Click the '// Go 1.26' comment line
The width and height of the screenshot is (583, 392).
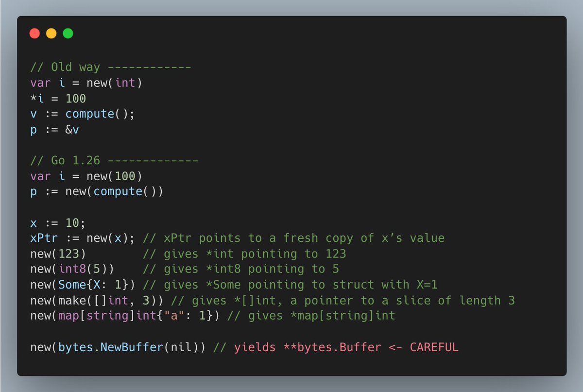tap(114, 160)
